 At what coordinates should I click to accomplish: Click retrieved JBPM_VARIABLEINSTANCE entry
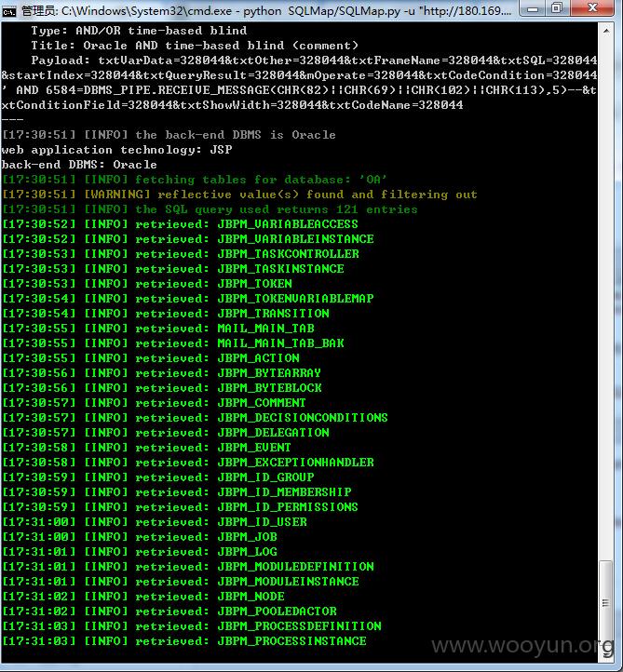pyautogui.click(x=188, y=239)
